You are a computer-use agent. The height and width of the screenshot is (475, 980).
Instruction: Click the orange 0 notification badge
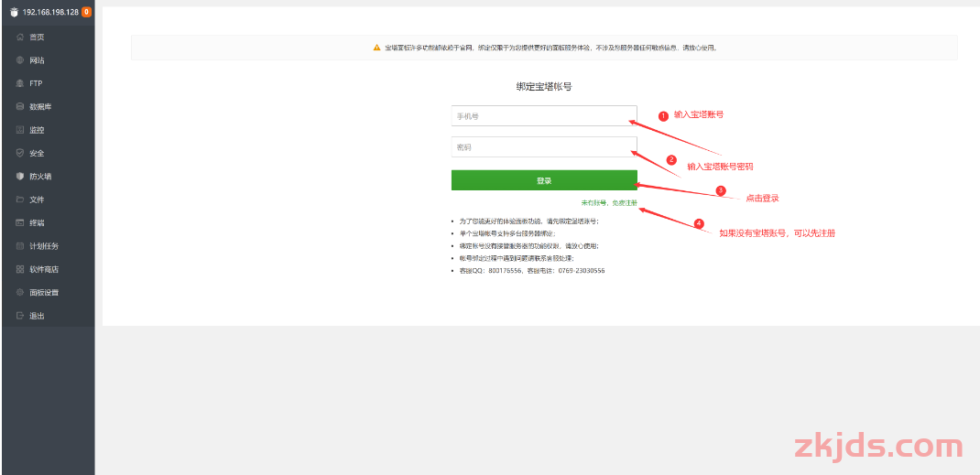click(x=86, y=12)
